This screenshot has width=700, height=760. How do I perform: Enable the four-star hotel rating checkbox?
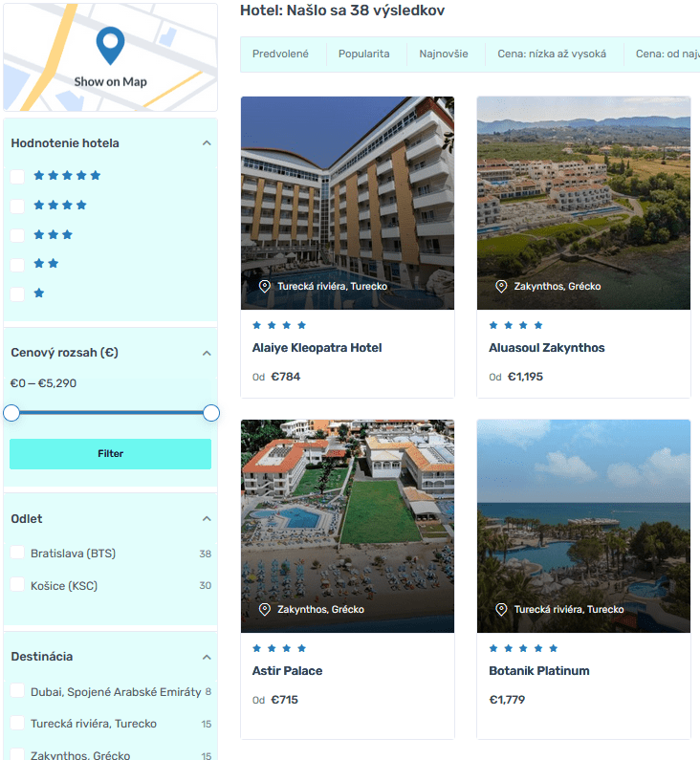pos(17,206)
